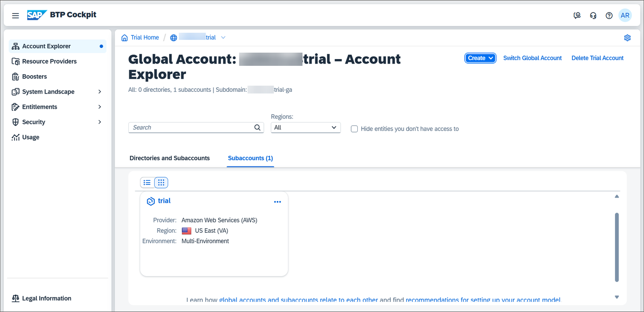Click BTP Cockpit title text

tap(73, 15)
